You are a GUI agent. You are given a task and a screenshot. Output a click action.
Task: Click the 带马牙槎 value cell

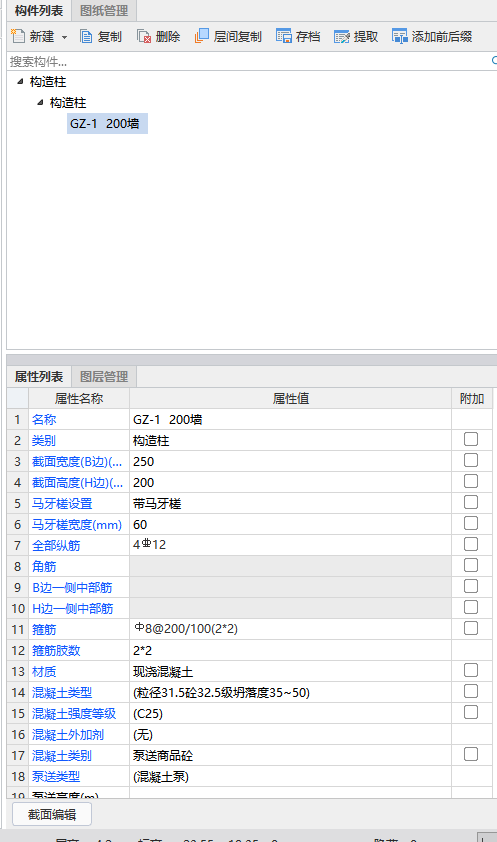pos(290,504)
